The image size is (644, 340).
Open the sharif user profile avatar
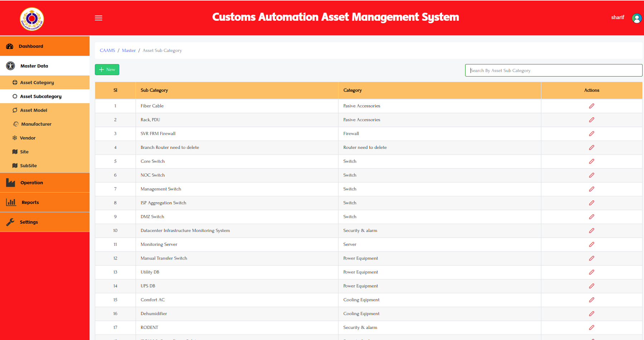[x=636, y=18]
